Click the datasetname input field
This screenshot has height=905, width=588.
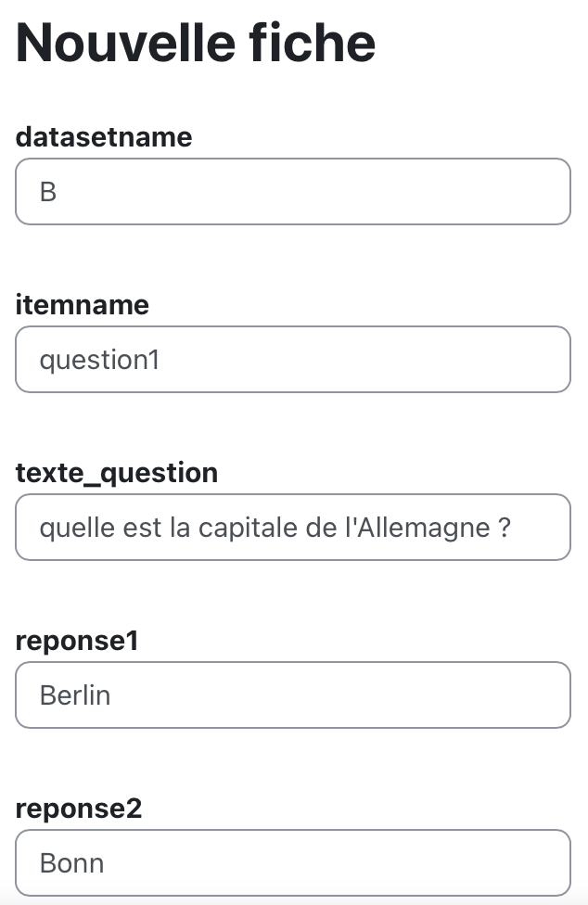292,192
